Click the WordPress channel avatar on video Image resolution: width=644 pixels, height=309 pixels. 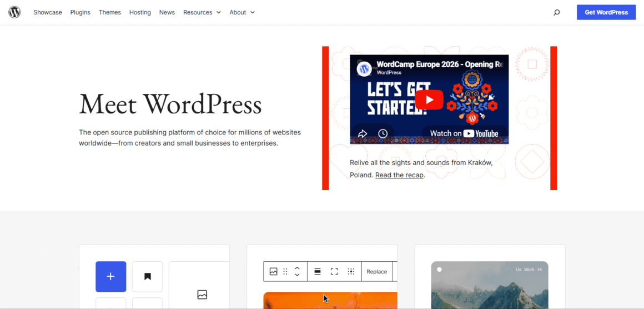coord(364,68)
